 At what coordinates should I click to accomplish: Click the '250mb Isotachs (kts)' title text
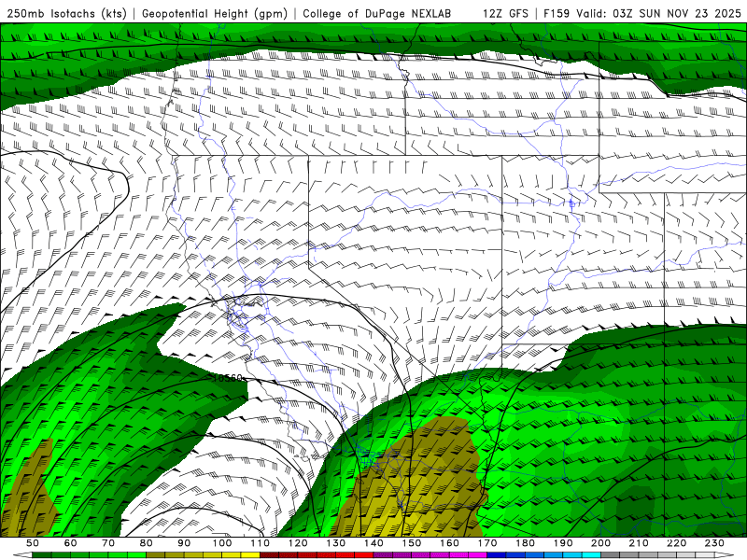tap(66, 14)
